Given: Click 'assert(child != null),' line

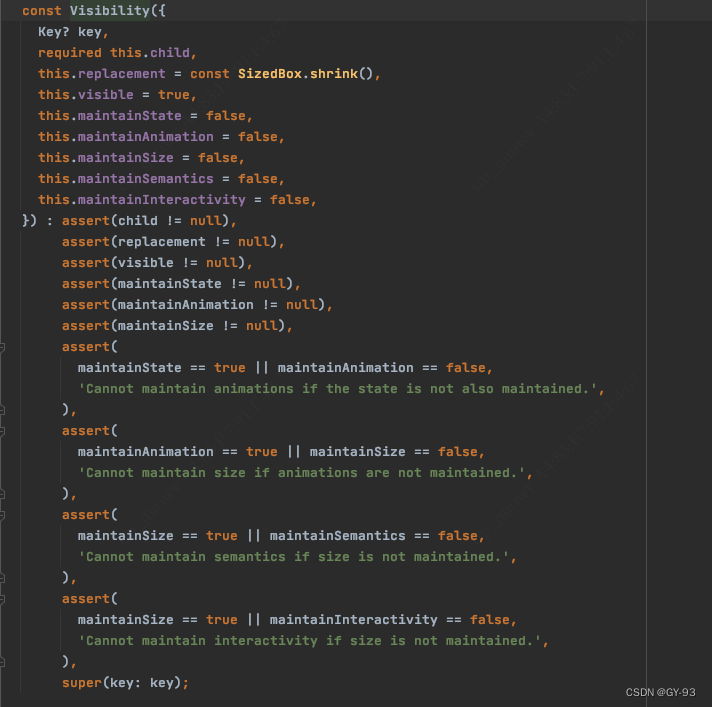Looking at the screenshot, I should pyautogui.click(x=149, y=221).
